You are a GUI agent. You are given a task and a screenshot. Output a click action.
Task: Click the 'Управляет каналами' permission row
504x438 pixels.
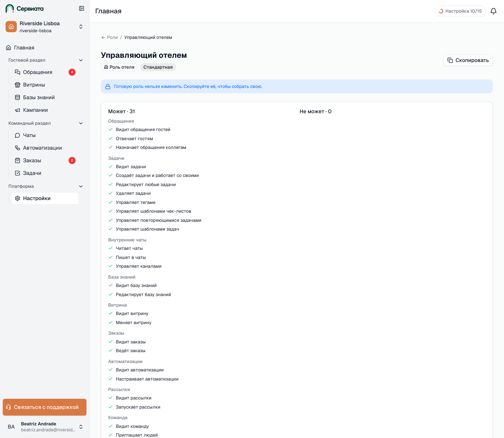click(x=138, y=266)
